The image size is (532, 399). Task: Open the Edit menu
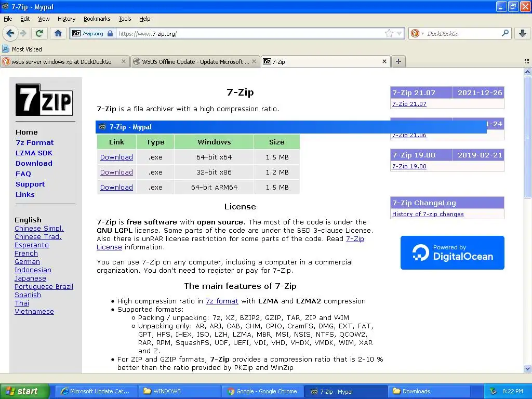point(25,19)
